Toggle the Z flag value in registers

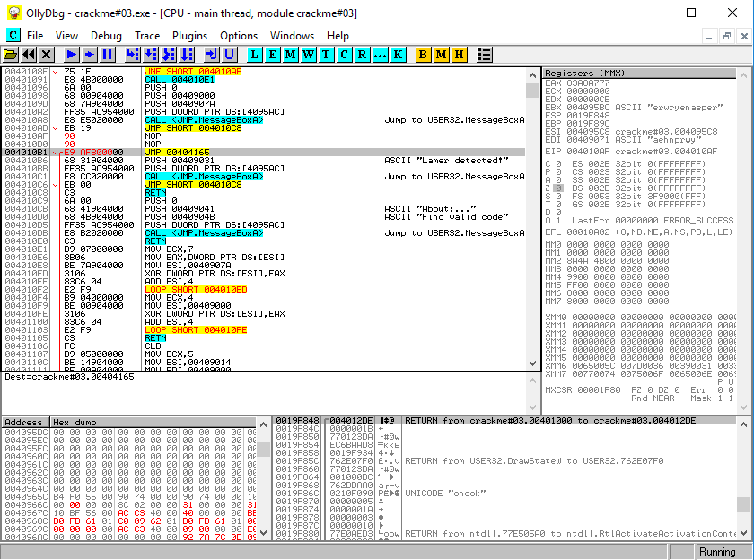[x=558, y=188]
